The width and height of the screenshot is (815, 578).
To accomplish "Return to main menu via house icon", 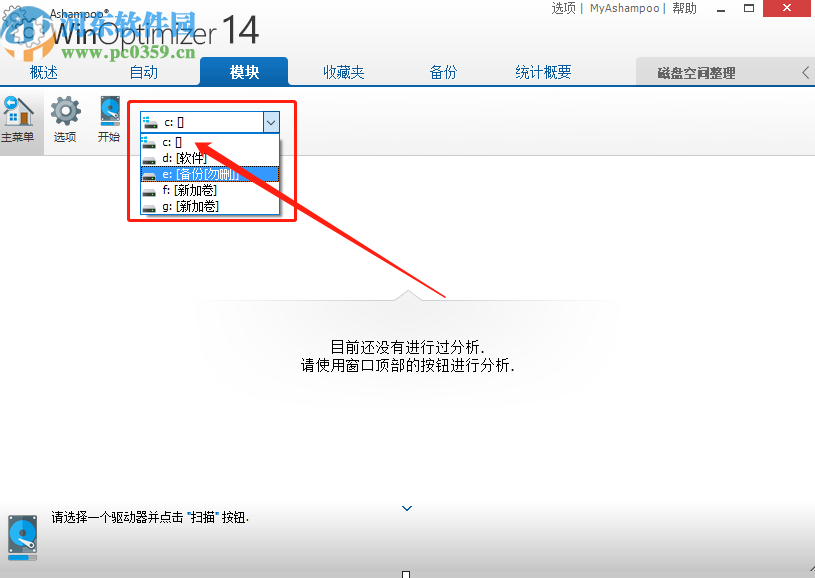I will tap(19, 121).
